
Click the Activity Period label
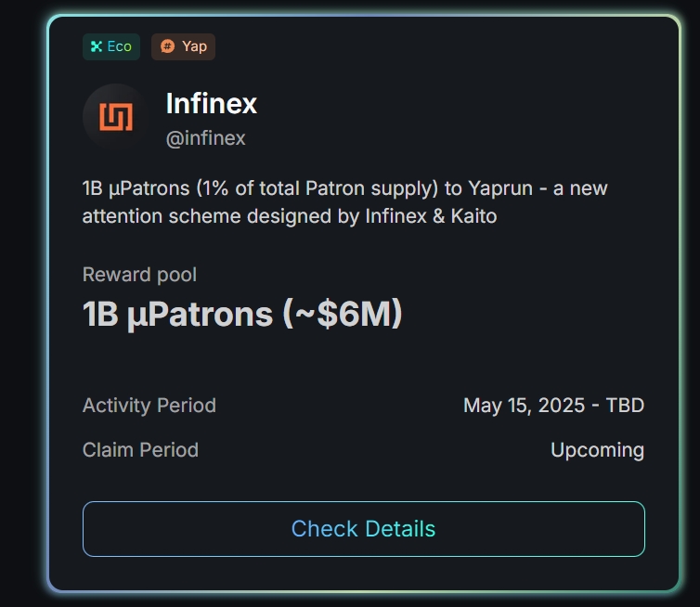pyautogui.click(x=149, y=406)
